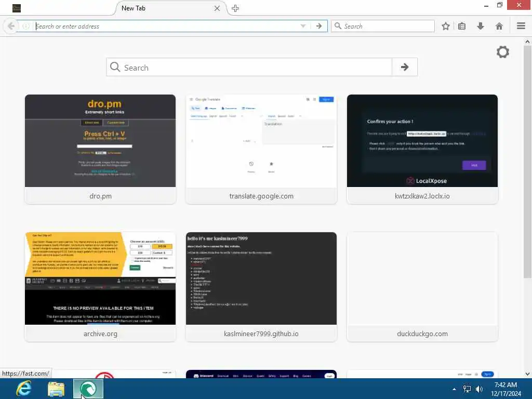
Task: Click scrollbar down arrow
Action: [527, 374]
